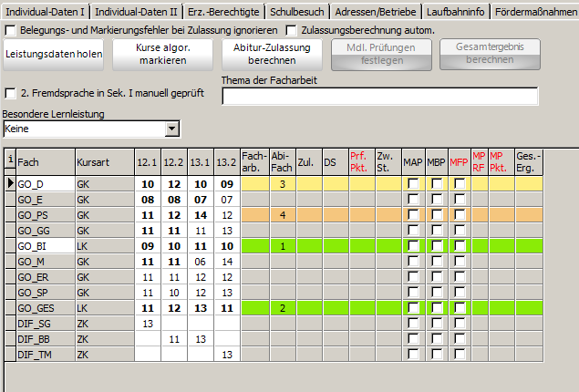The image size is (579, 392).
Task: Click the 12.1 grade of GO_D
Action: tap(148, 184)
